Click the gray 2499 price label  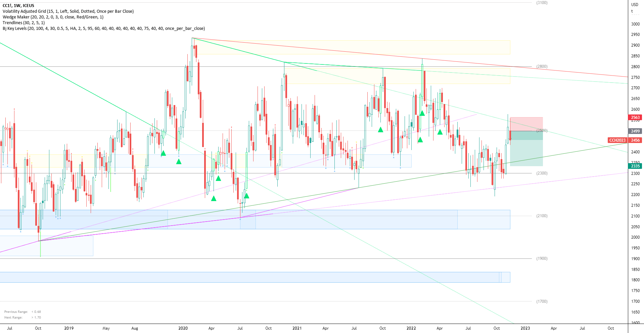635,131
